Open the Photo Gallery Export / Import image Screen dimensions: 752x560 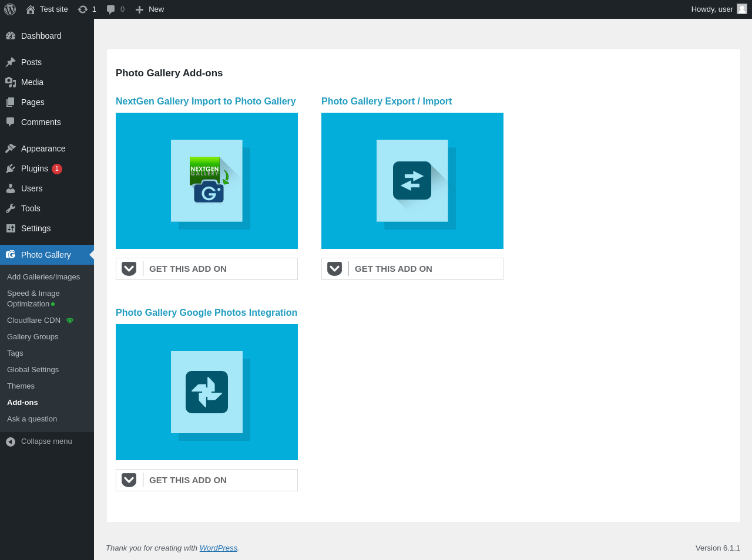(x=412, y=181)
